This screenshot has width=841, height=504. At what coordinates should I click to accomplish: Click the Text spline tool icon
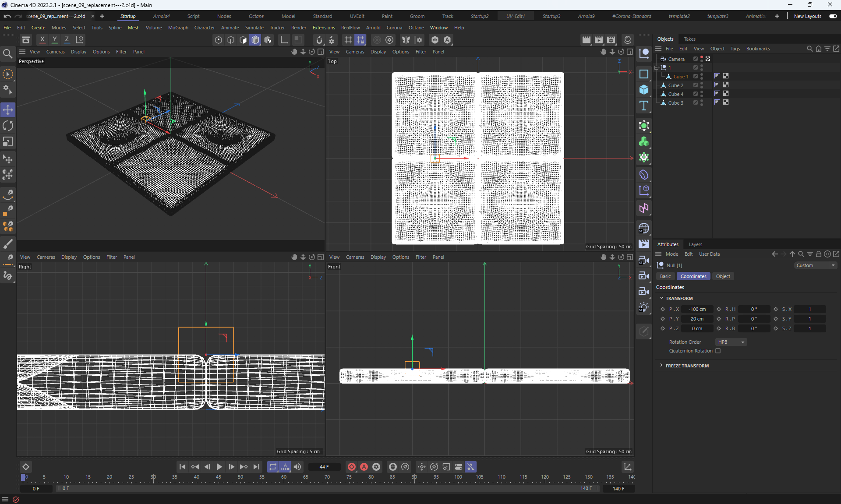(643, 106)
